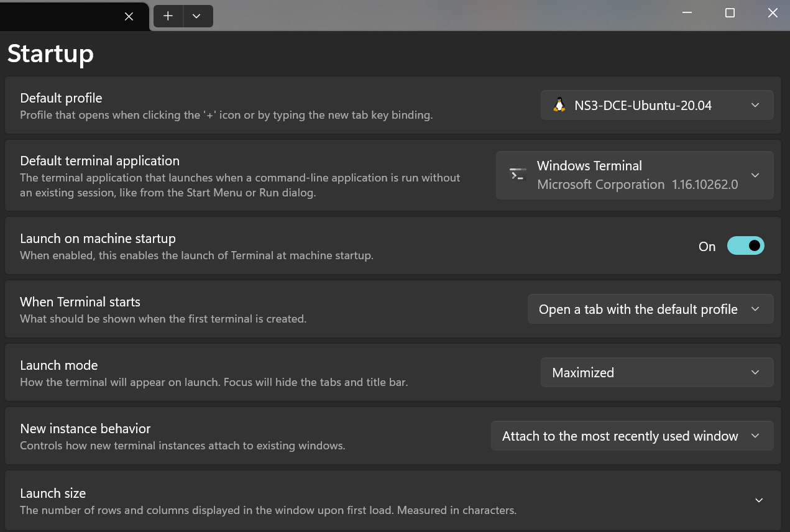Image resolution: width=790 pixels, height=532 pixels.
Task: Open a new tab with the plus icon
Action: 168,16
